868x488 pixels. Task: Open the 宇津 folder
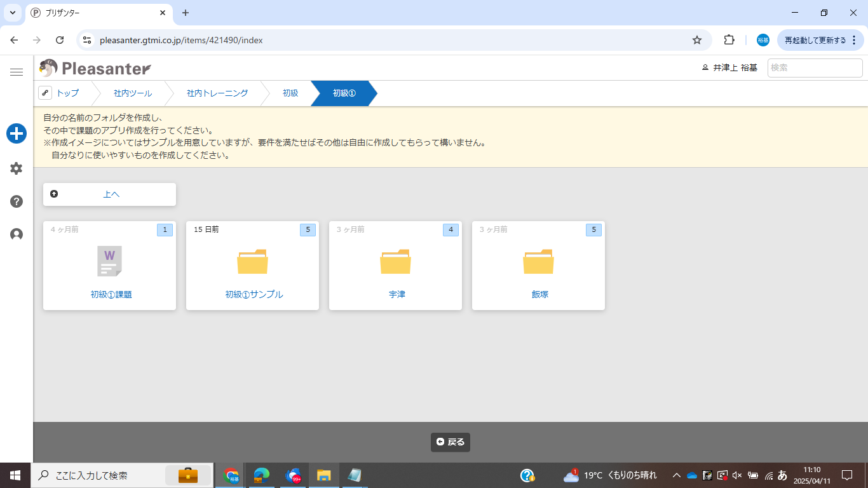coord(395,262)
